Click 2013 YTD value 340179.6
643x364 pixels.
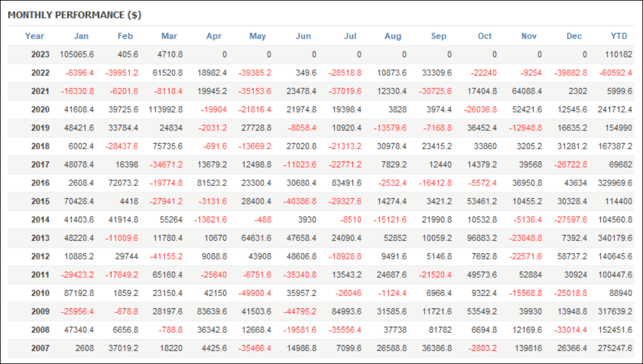(x=615, y=238)
